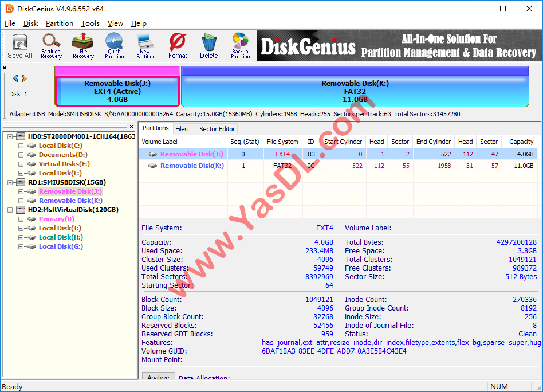The image size is (543, 392).
Task: Open the Help menu
Action: pyautogui.click(x=139, y=23)
